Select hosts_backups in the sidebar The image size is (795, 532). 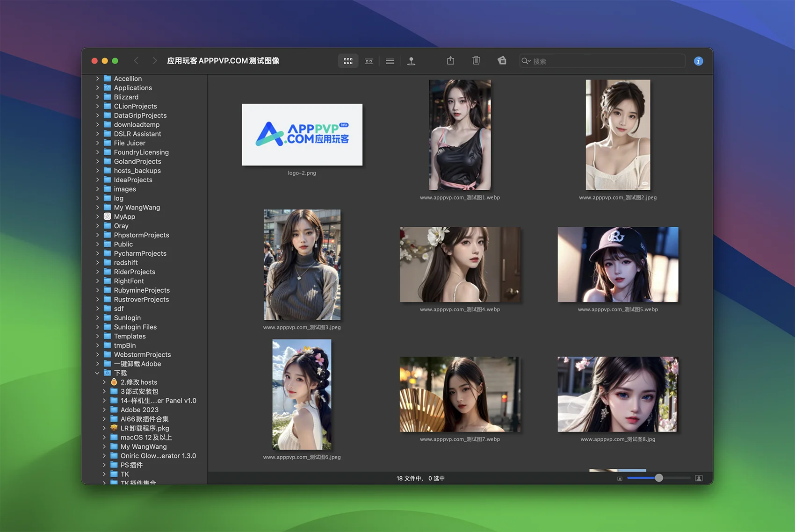(x=137, y=171)
